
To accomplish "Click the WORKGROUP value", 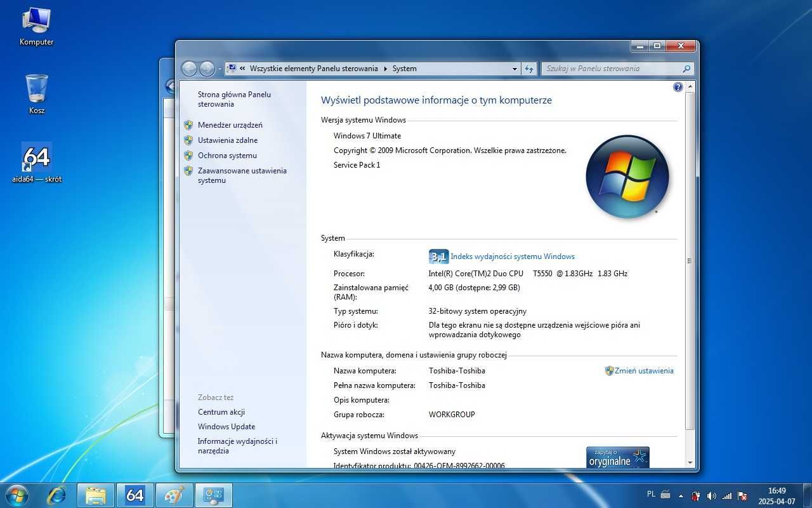I will pyautogui.click(x=452, y=415).
